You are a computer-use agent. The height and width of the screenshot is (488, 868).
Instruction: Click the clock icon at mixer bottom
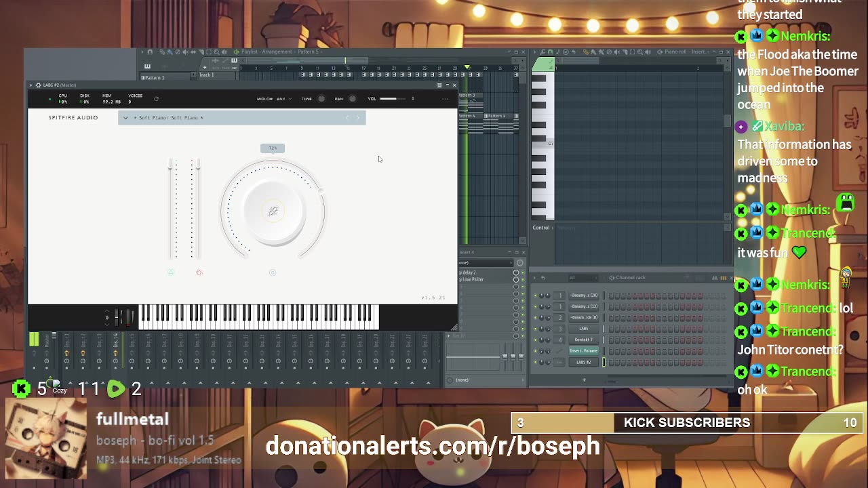tap(450, 380)
